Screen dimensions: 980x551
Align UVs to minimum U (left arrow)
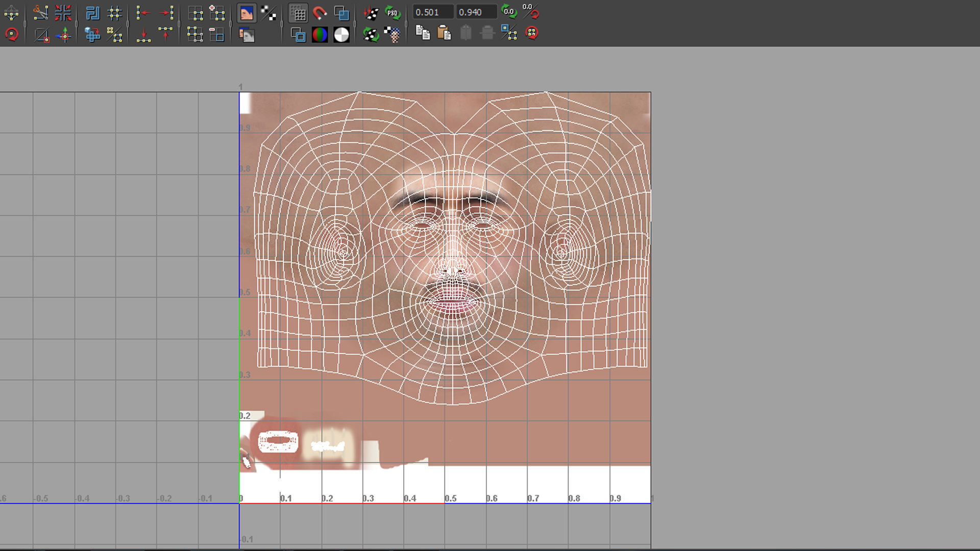tap(143, 12)
